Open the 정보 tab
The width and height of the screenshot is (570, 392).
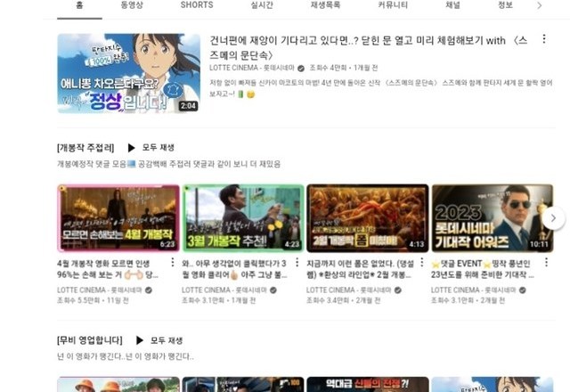(x=505, y=5)
